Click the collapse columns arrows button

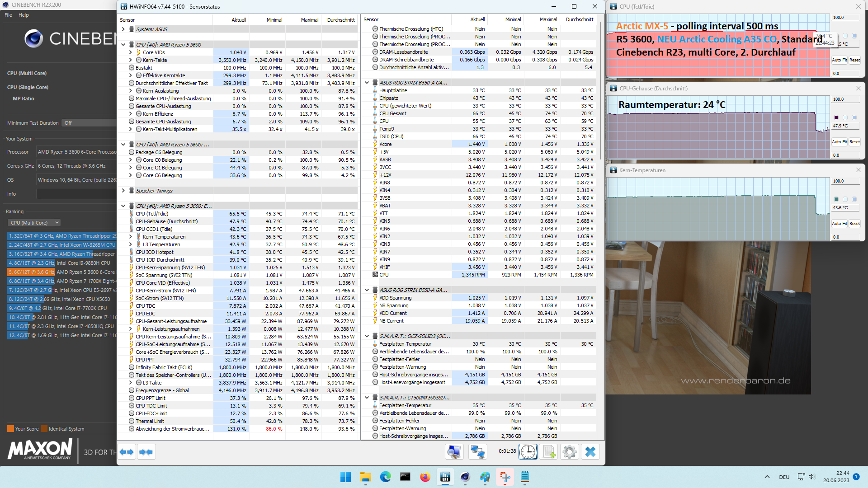pyautogui.click(x=146, y=452)
